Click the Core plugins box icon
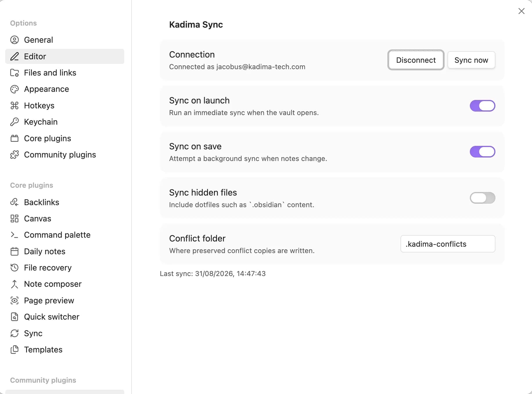The height and width of the screenshot is (394, 532). 15,138
